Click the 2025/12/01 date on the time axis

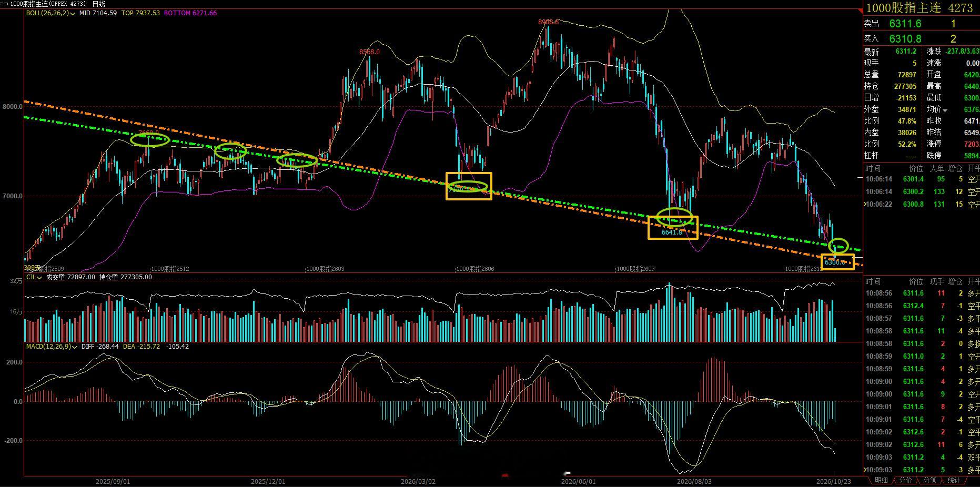pyautogui.click(x=268, y=481)
